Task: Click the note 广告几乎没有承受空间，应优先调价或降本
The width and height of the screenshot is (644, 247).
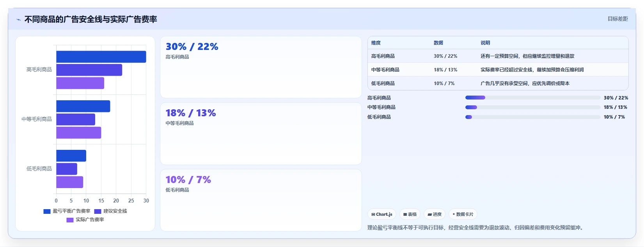Action: pos(525,84)
